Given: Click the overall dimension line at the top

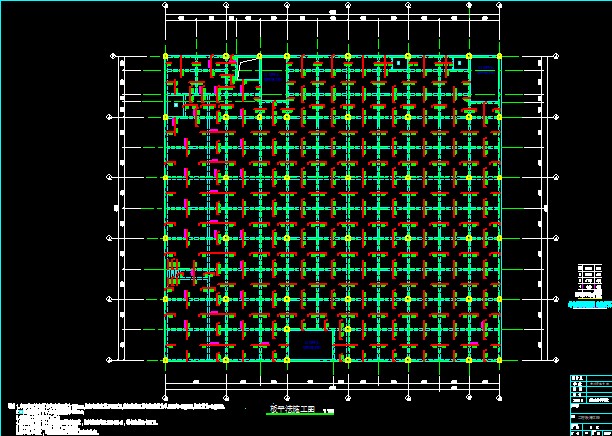Looking at the screenshot, I should (x=332, y=12).
